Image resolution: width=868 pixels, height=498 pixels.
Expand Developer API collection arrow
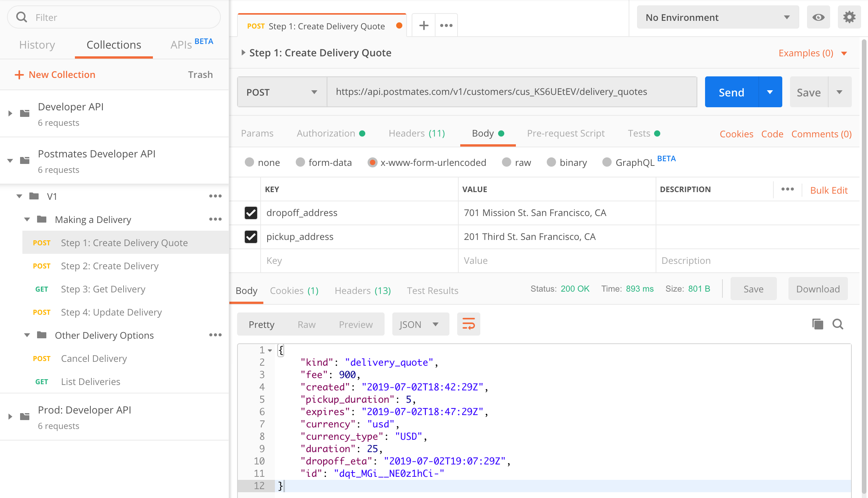(x=10, y=113)
